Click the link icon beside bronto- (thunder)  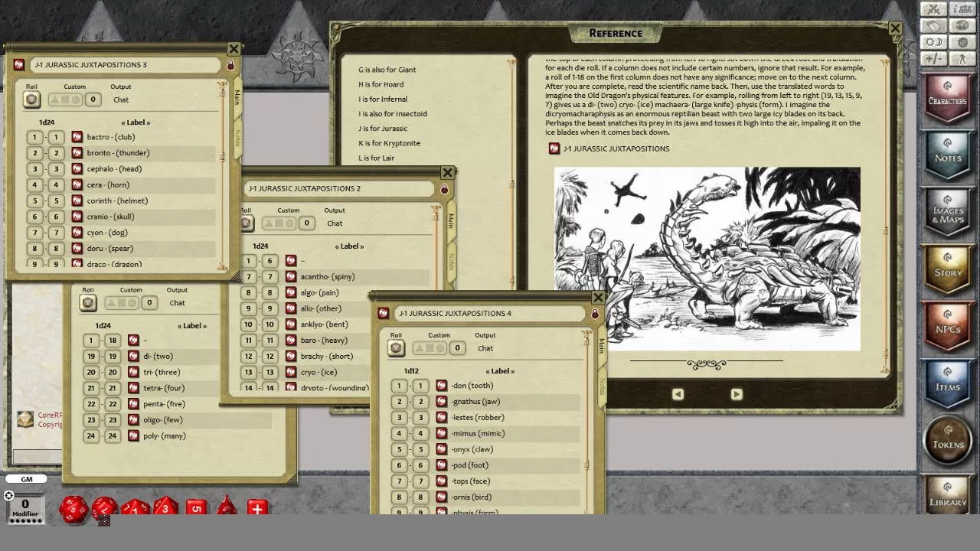tap(77, 153)
